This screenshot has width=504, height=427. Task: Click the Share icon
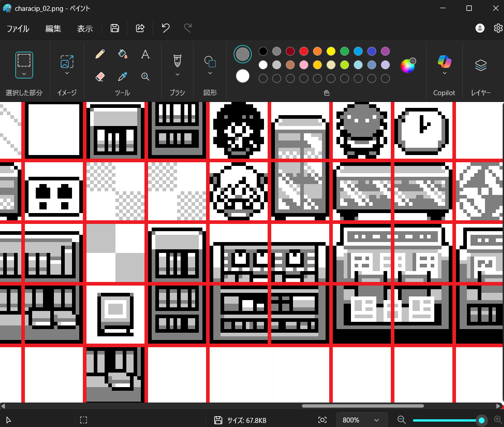[140, 29]
